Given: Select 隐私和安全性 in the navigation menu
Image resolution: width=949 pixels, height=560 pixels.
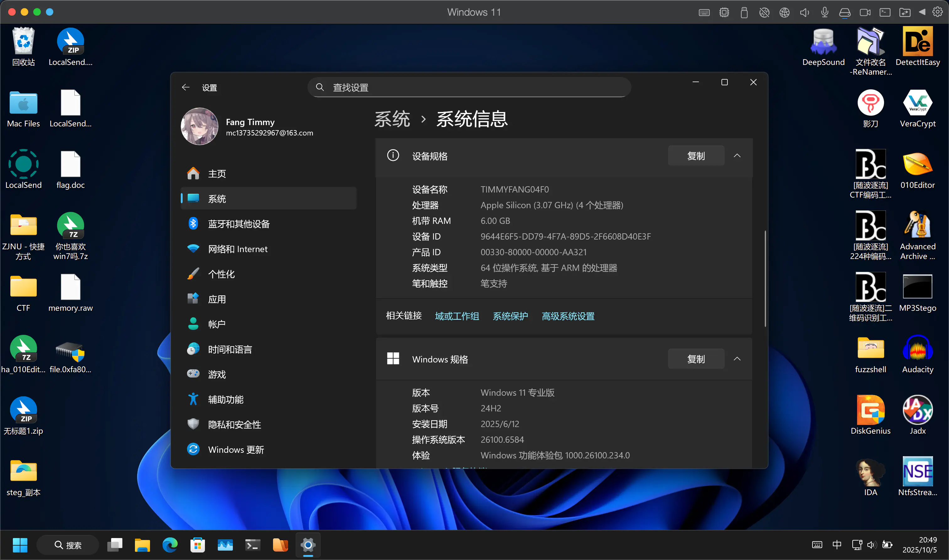Looking at the screenshot, I should click(x=234, y=425).
